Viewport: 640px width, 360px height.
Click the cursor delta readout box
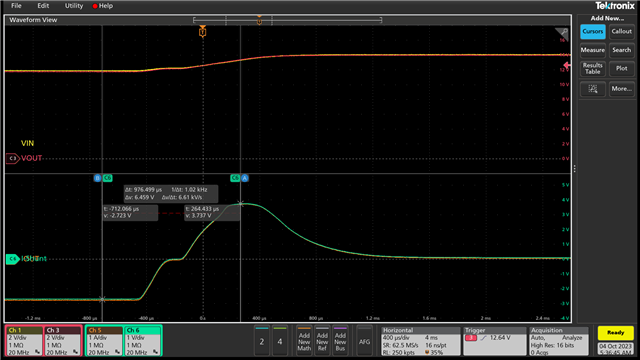click(171, 193)
